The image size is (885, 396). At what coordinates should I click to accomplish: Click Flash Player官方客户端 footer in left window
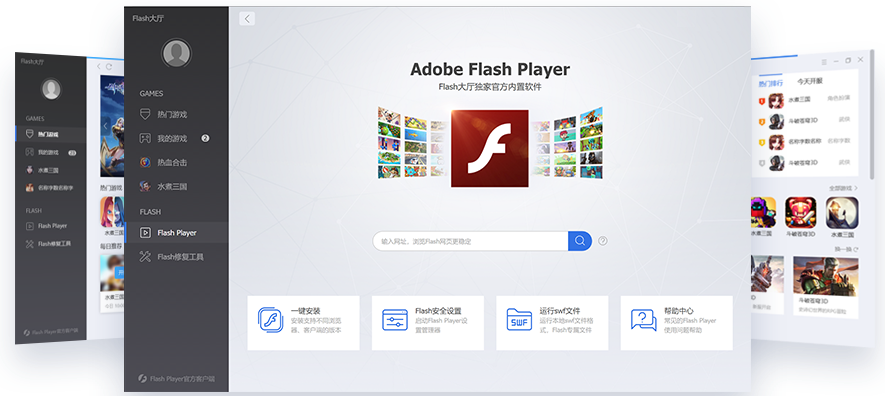[51, 332]
